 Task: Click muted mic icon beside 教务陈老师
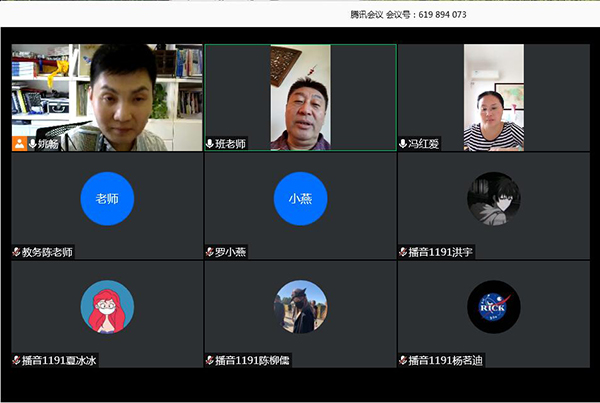click(x=16, y=252)
